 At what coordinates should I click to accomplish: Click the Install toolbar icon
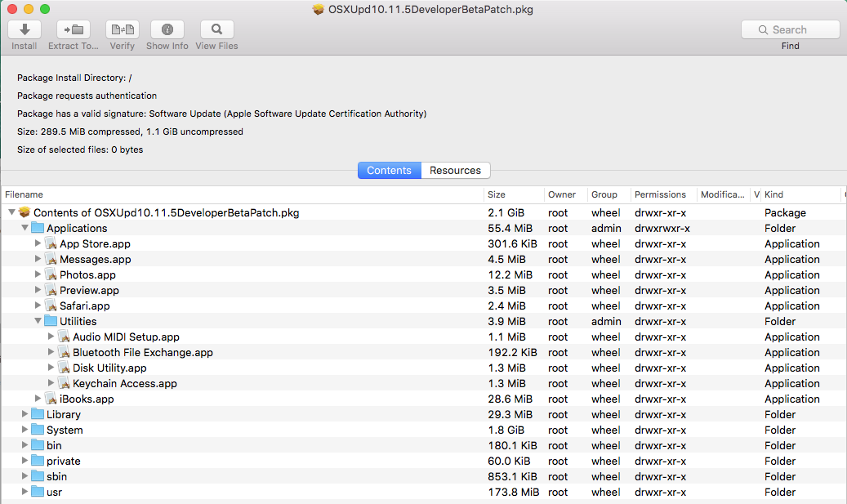[x=25, y=29]
